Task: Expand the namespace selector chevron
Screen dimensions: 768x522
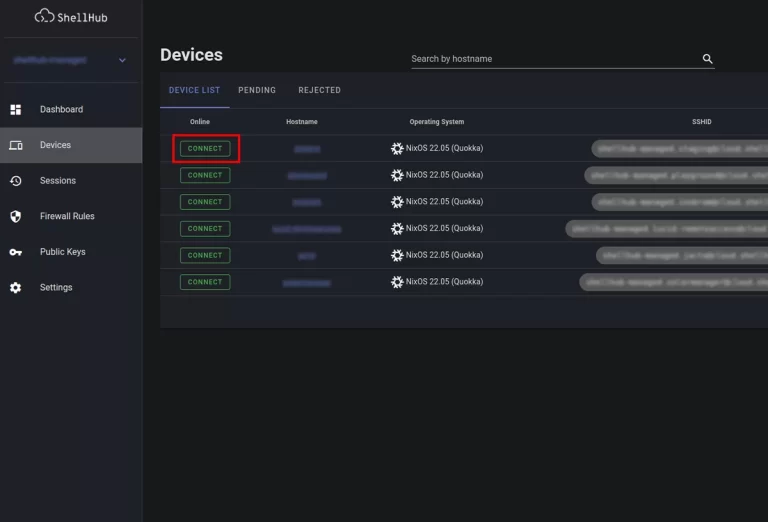Action: (x=122, y=60)
